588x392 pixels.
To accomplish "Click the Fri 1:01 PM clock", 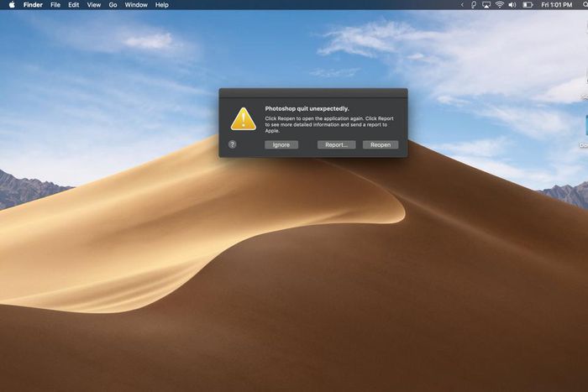I will [556, 5].
